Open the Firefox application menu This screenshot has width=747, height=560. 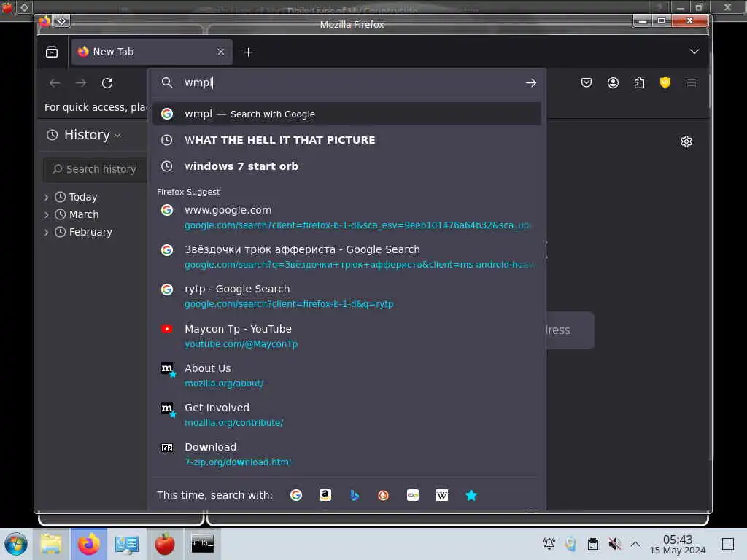click(x=692, y=82)
